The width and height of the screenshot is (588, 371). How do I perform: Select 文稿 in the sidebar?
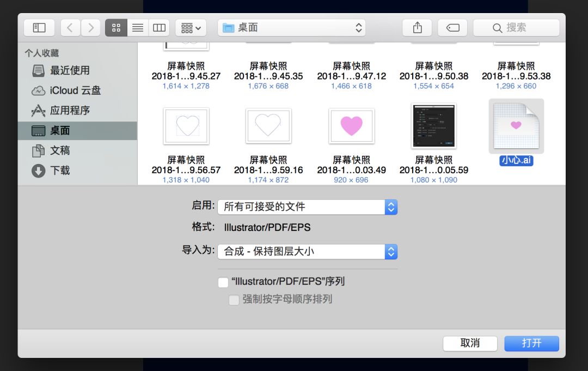point(78,150)
